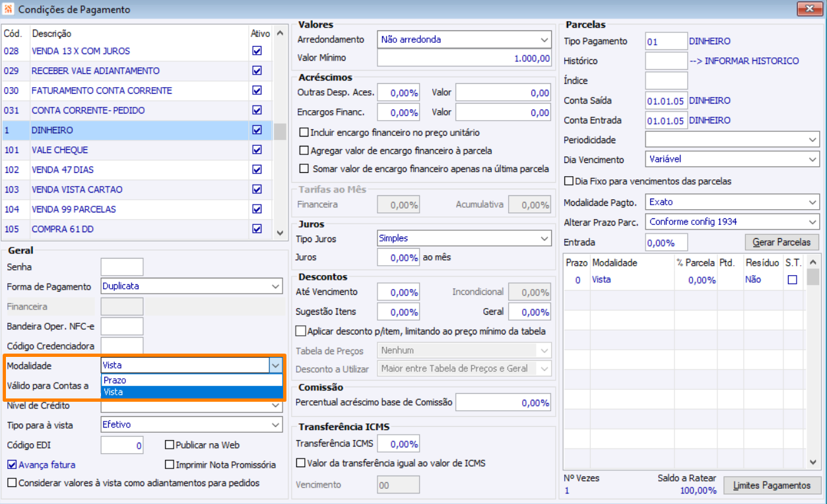The height and width of the screenshot is (504, 827).
Task: Select VENDA 99 PARCELAS row in the list
Action: (74, 209)
